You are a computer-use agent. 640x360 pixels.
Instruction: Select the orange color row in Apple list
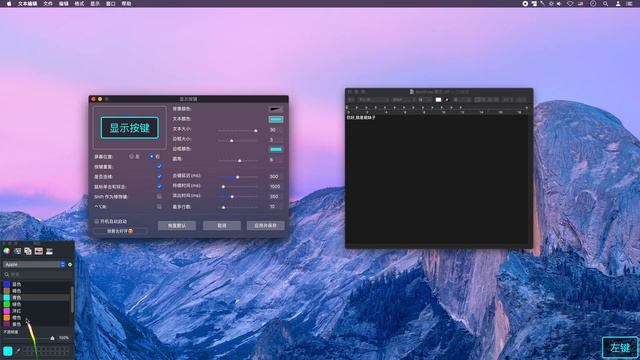click(36, 318)
